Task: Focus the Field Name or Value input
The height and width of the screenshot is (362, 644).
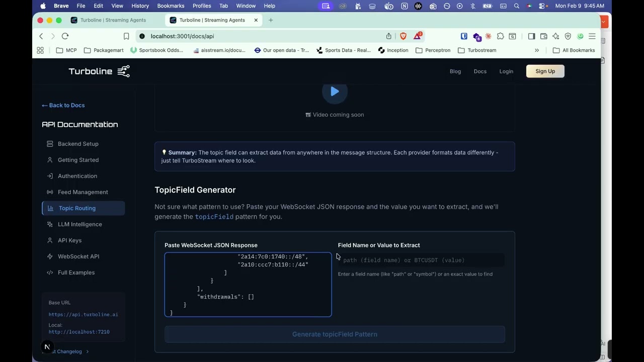Action: tap(421, 260)
